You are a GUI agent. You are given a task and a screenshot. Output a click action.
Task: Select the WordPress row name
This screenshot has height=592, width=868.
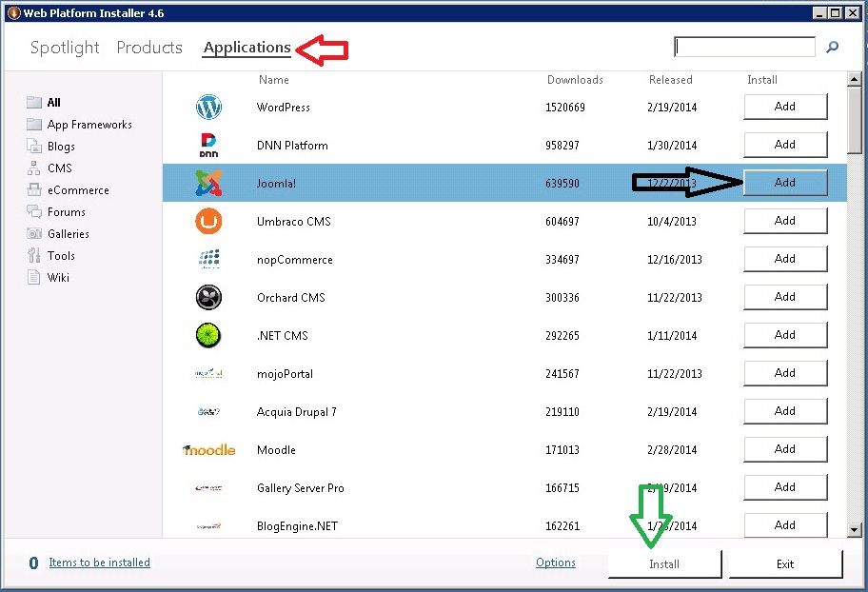(x=283, y=108)
